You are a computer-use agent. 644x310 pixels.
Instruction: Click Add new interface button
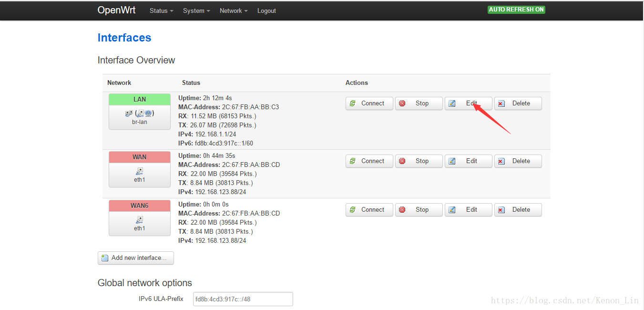[x=136, y=258]
